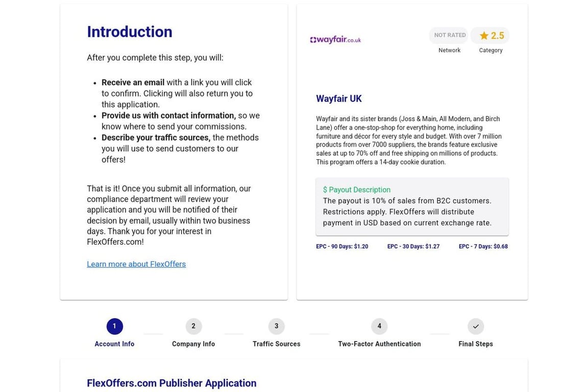Image resolution: width=588 pixels, height=392 pixels.
Task: Click the Account Info step label
Action: point(114,344)
